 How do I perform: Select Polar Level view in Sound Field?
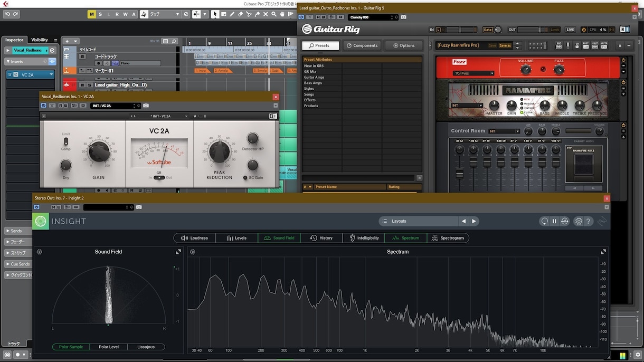tap(108, 347)
